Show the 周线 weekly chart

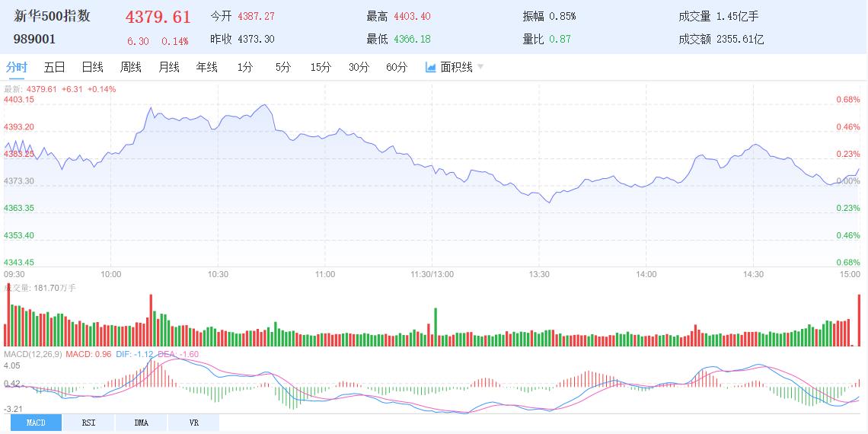click(130, 67)
